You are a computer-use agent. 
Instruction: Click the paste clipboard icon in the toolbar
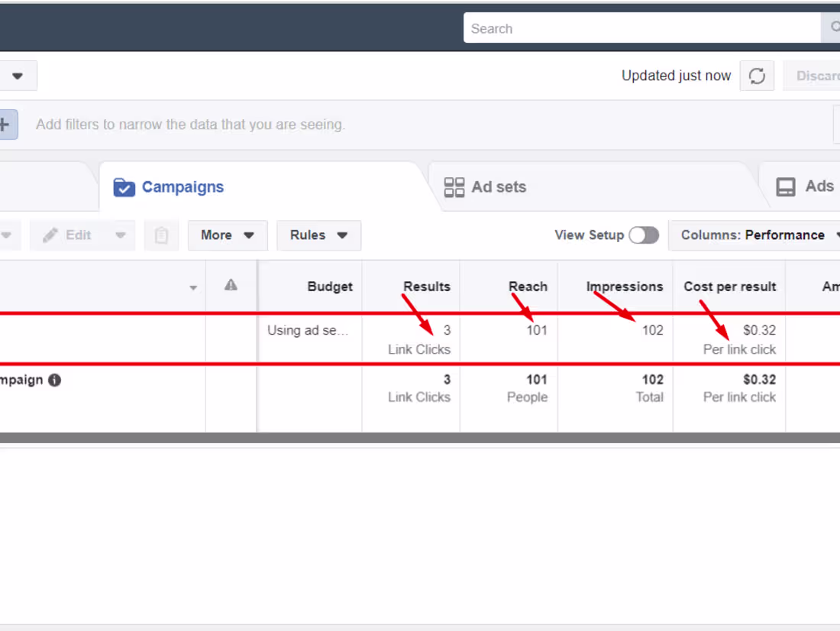[x=161, y=235]
